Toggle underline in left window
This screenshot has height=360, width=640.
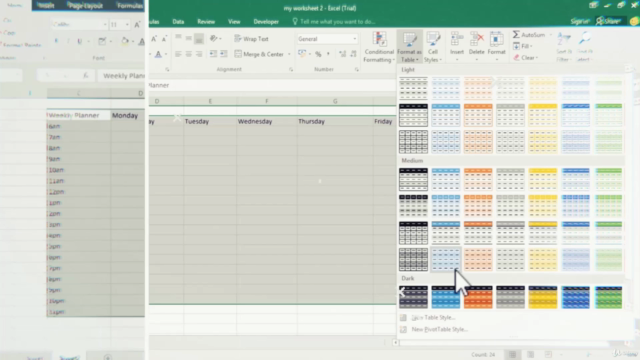[x=80, y=41]
